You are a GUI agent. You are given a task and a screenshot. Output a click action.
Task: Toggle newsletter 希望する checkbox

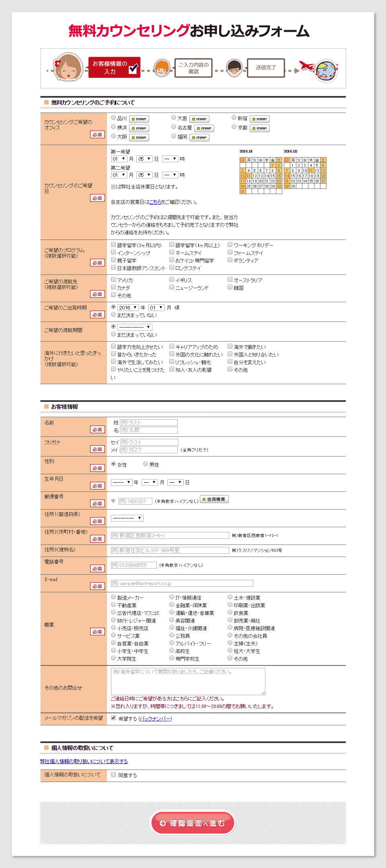point(113,718)
